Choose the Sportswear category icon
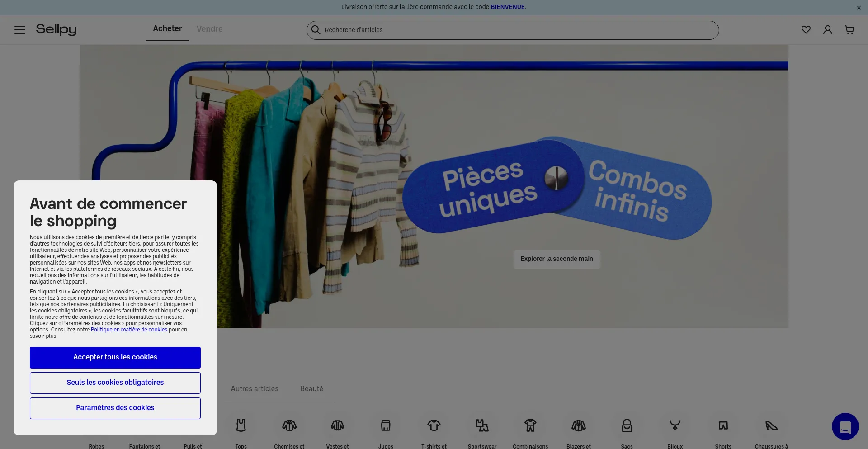Screen dimensions: 868x449 [482, 425]
